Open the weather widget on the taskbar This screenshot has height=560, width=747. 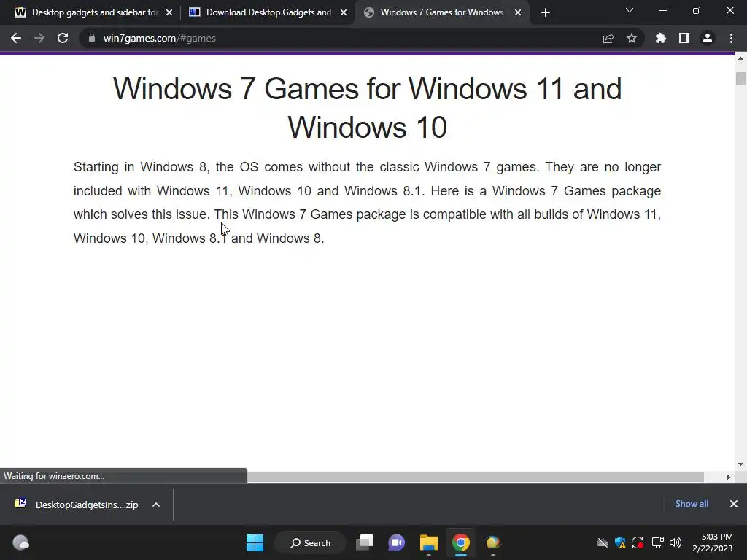pyautogui.click(x=21, y=542)
